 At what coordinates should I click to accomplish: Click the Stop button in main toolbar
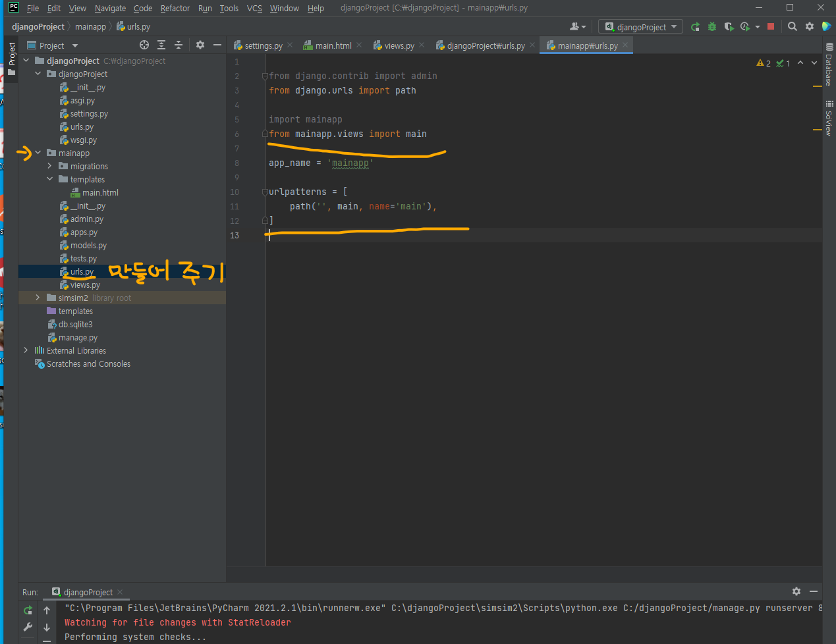(771, 27)
